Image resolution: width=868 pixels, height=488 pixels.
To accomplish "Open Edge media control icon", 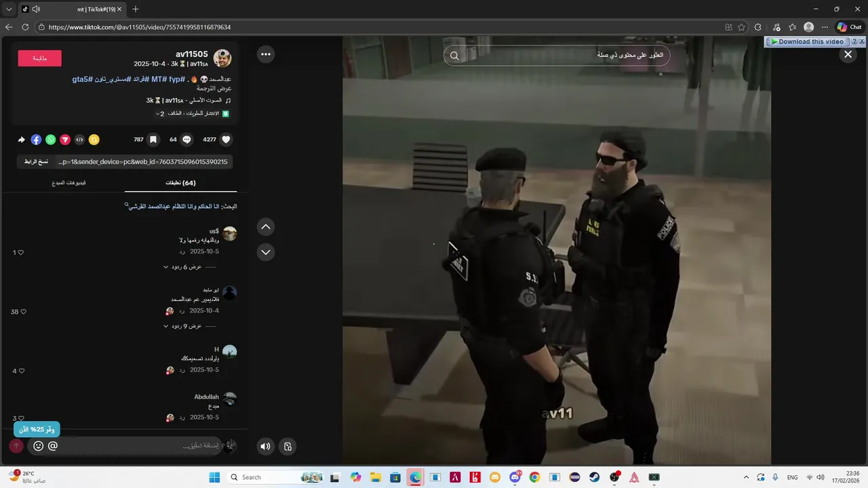I will click(776, 27).
